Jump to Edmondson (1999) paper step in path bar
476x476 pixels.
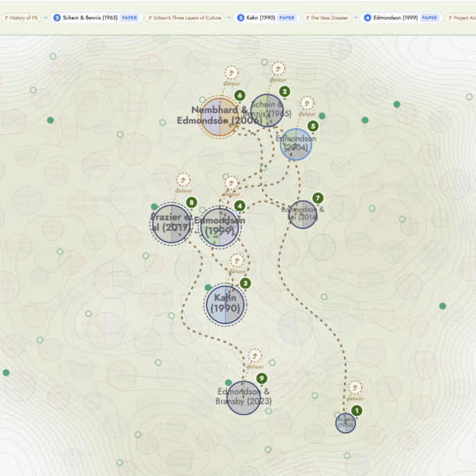401,18
